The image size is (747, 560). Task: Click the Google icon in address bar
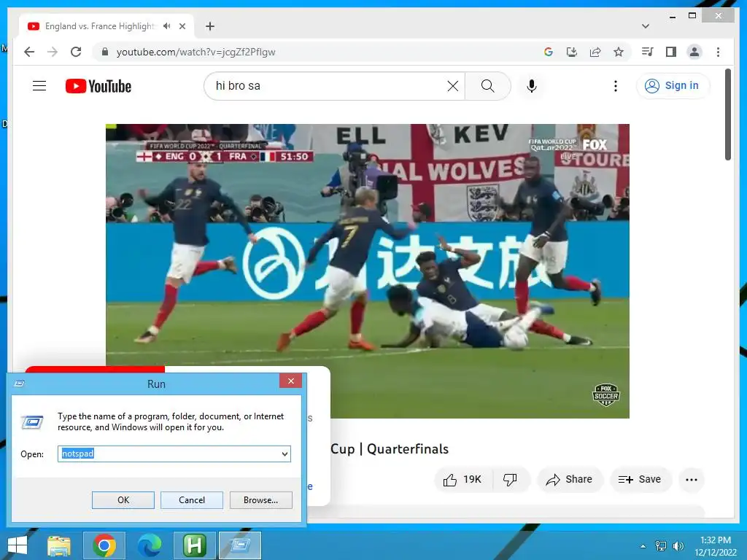[x=549, y=52]
